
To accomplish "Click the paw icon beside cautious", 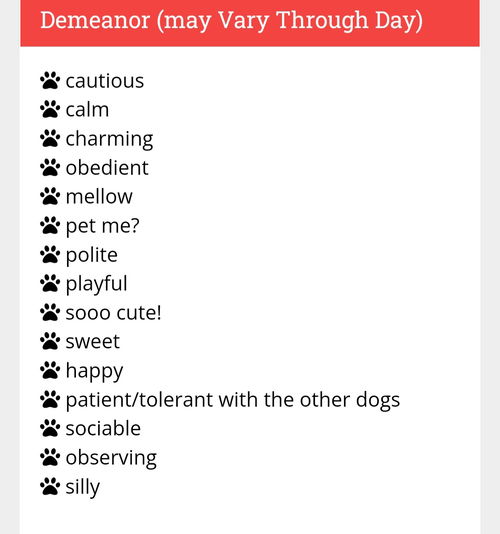I will coord(50,81).
